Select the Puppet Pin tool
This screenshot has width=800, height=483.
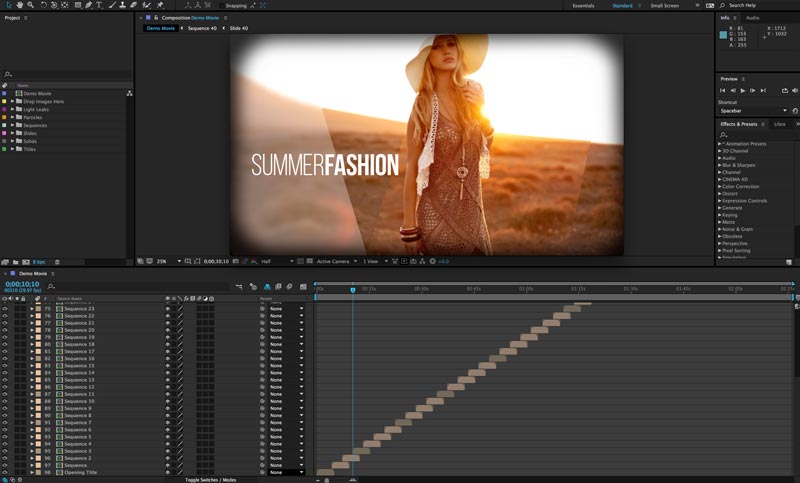(x=160, y=5)
